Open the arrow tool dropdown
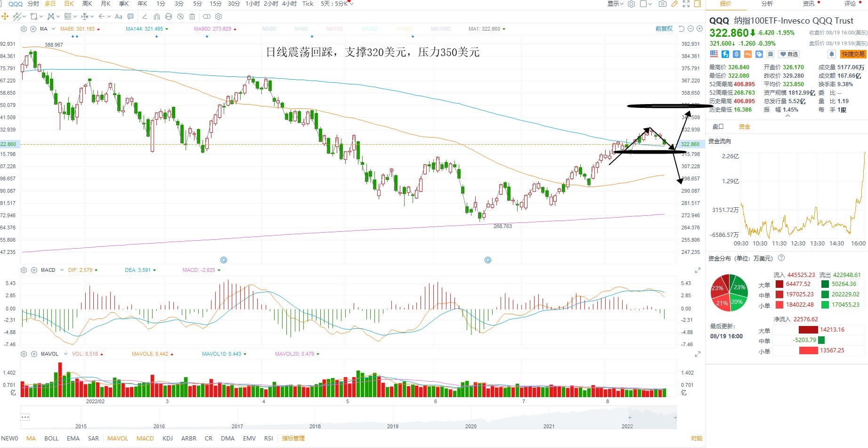 click(105, 16)
